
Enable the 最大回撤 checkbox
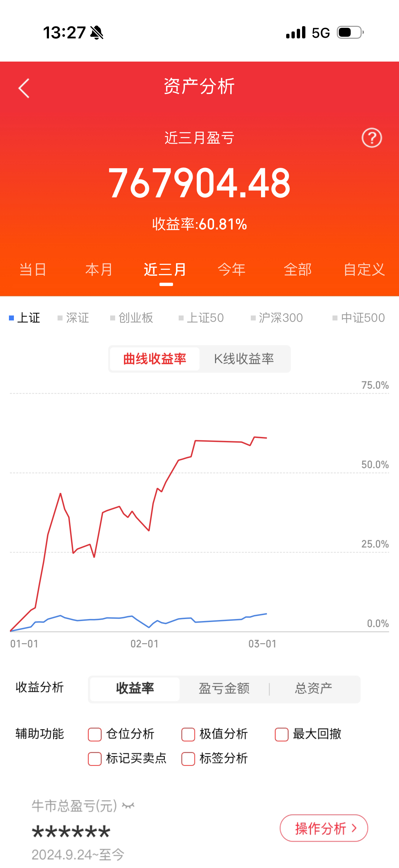pyautogui.click(x=282, y=734)
